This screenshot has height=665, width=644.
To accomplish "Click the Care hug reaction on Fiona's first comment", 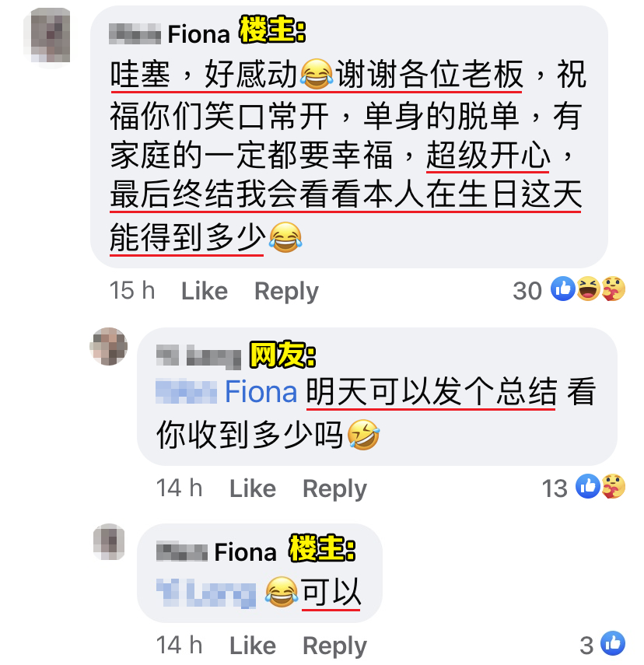I will coord(613,289).
